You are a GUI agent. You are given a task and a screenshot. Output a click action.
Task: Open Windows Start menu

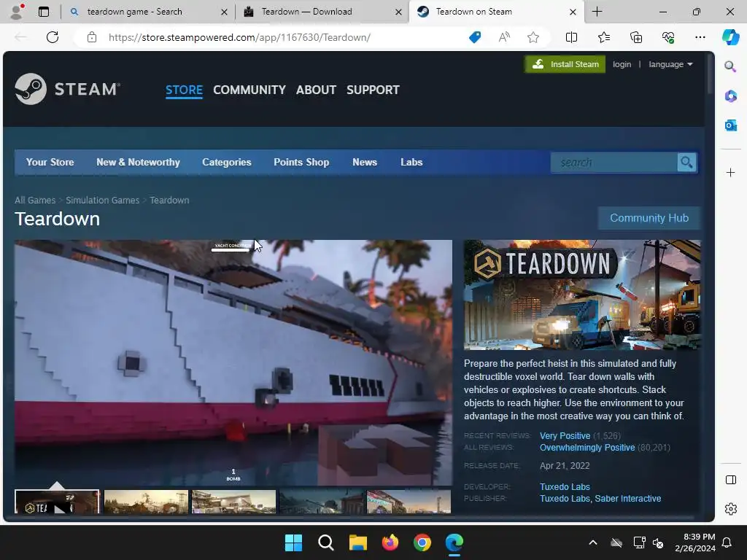pos(293,542)
